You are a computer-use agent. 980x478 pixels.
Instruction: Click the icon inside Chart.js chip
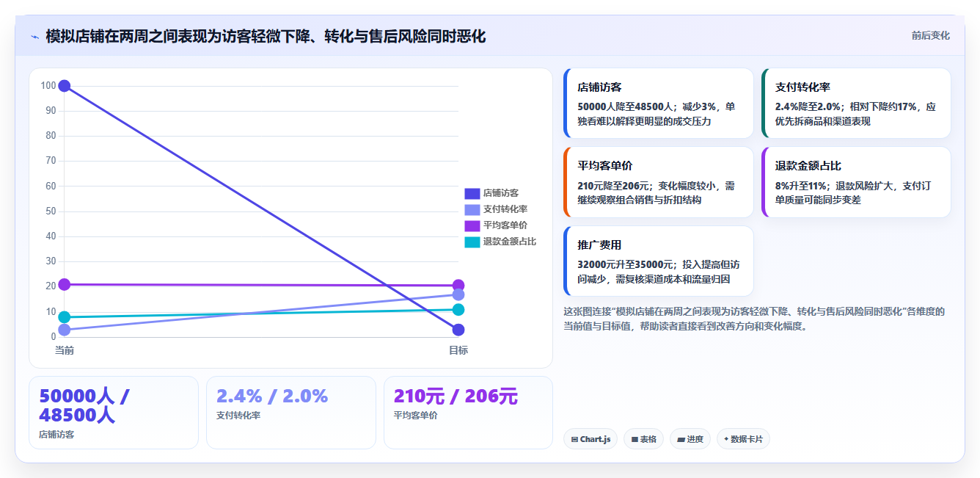pyautogui.click(x=574, y=440)
